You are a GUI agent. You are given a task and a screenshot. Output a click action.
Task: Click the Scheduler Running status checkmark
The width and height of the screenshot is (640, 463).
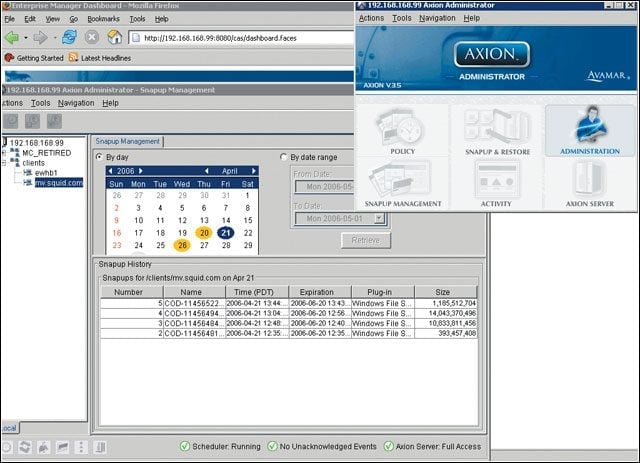pyautogui.click(x=185, y=446)
